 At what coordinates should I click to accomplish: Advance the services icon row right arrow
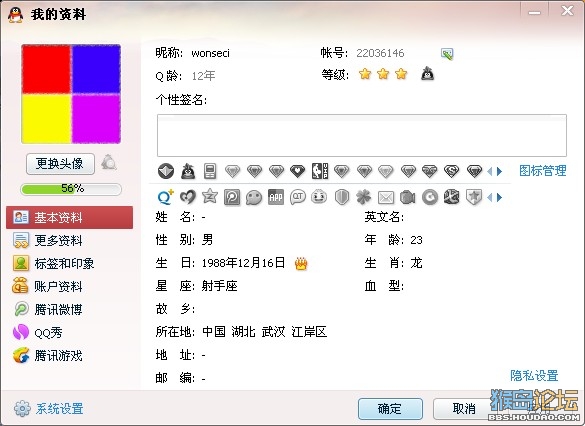[x=500, y=197]
